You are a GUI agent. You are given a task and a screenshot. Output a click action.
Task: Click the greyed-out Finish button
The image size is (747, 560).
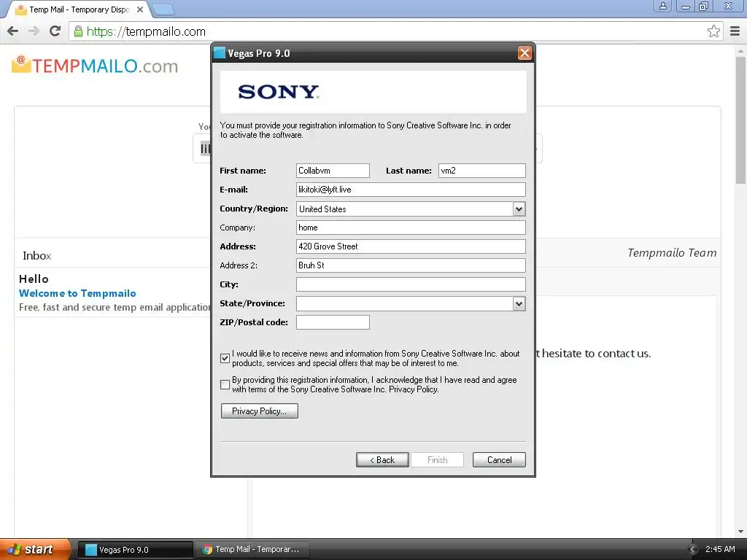click(437, 460)
